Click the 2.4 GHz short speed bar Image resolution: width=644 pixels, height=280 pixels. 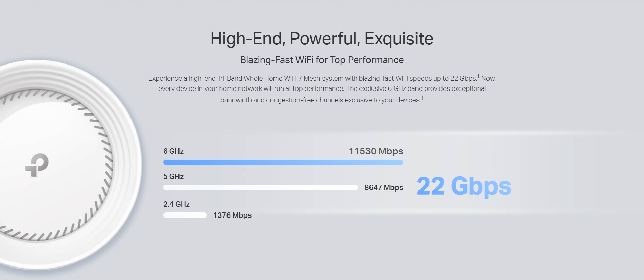(x=185, y=215)
